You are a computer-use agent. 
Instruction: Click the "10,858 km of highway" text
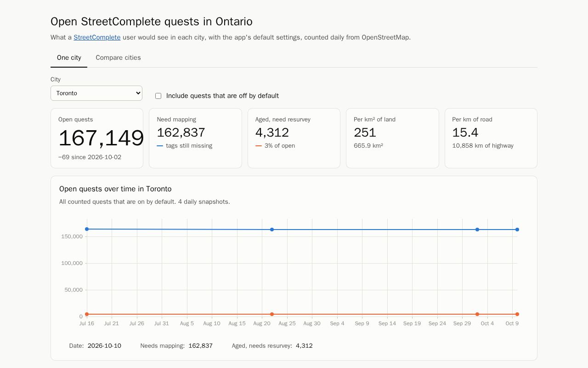tap(483, 146)
